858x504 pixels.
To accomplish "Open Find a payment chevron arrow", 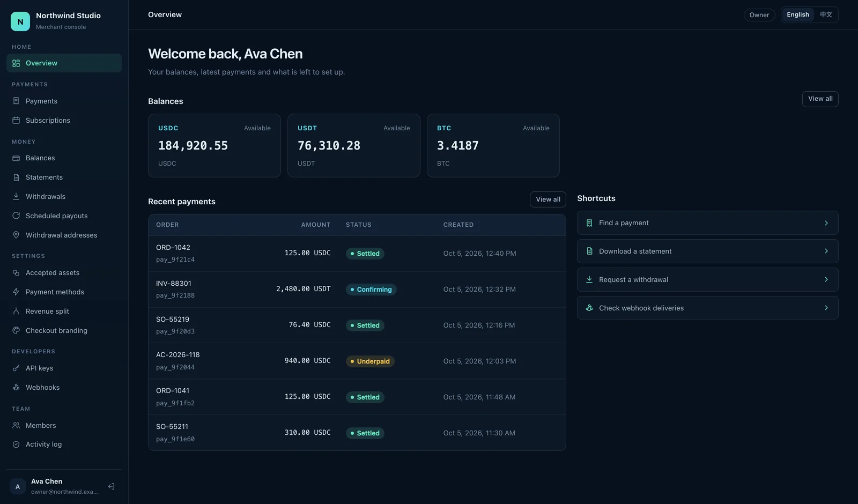I will pos(826,223).
